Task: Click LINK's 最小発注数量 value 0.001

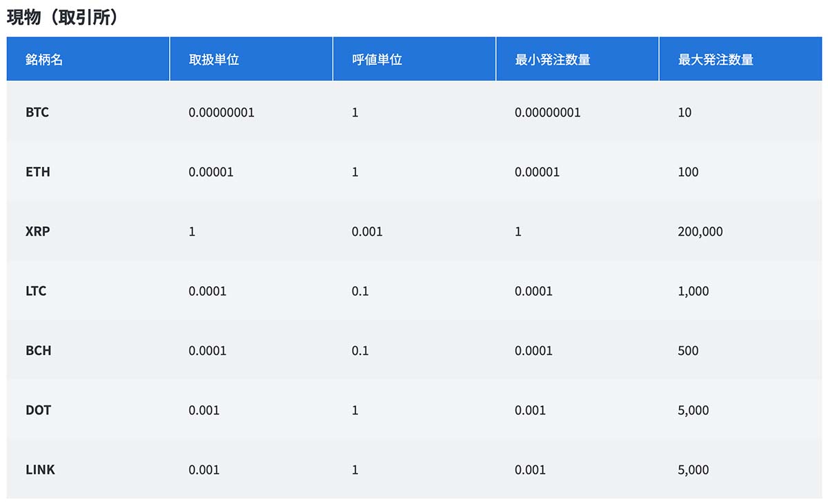Action: tap(531, 470)
